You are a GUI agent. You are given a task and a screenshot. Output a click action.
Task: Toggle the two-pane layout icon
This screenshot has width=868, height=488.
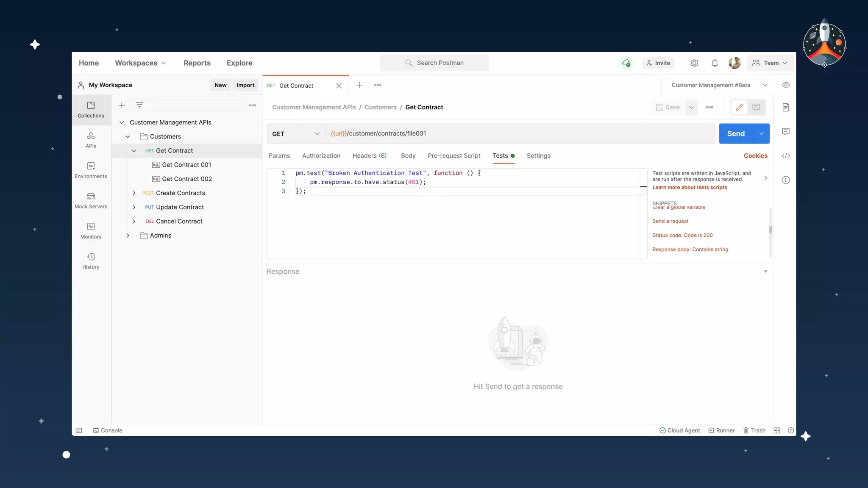tap(776, 430)
